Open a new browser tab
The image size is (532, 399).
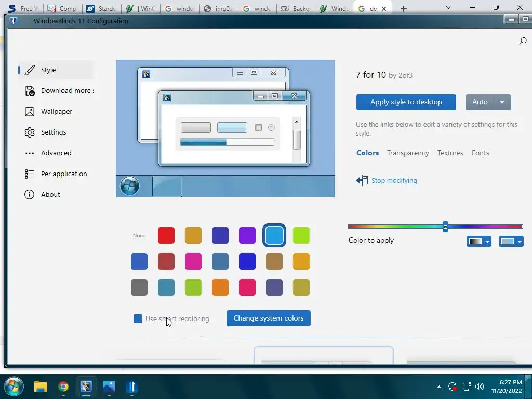click(x=403, y=9)
